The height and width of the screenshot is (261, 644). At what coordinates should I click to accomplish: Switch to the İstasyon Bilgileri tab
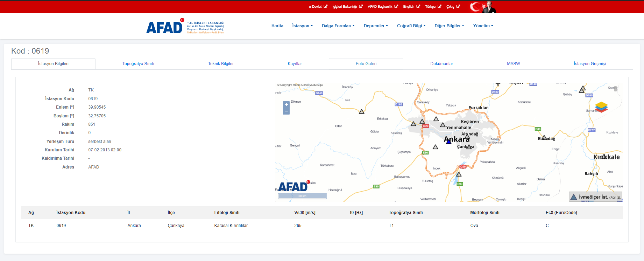tap(53, 64)
